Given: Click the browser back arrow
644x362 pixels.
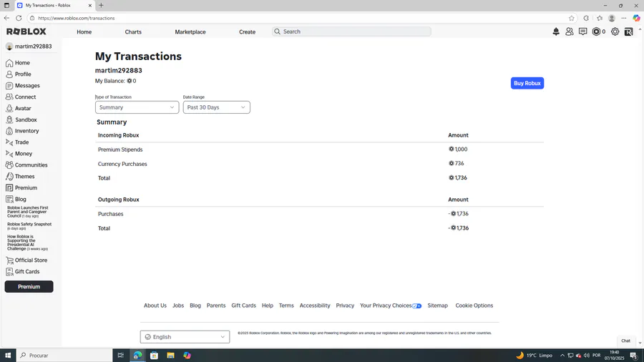Looking at the screenshot, I should (x=6, y=18).
